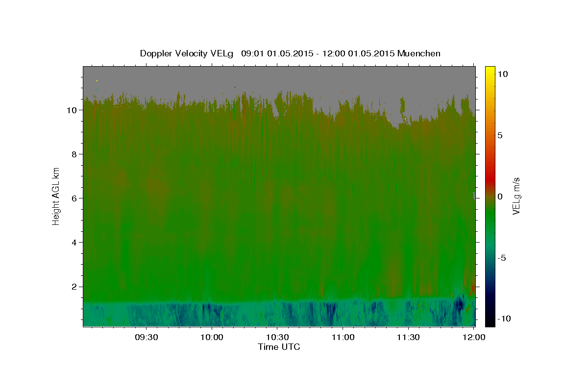Image resolution: width=588 pixels, height=392 pixels.
Task: Click the 11:30 time tick label
Action: pyautogui.click(x=409, y=337)
